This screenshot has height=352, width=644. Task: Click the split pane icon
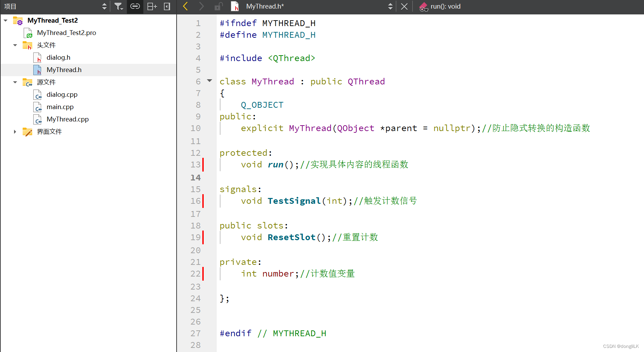152,6
